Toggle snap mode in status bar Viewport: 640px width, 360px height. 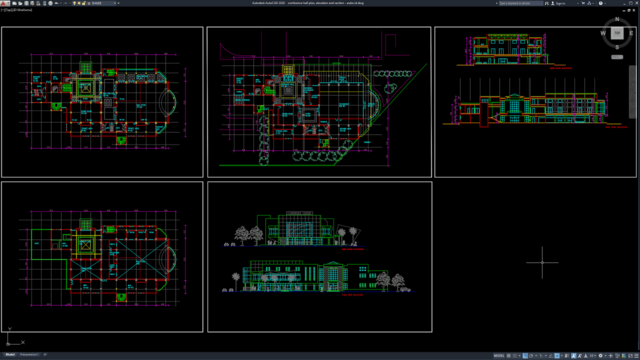click(515, 356)
